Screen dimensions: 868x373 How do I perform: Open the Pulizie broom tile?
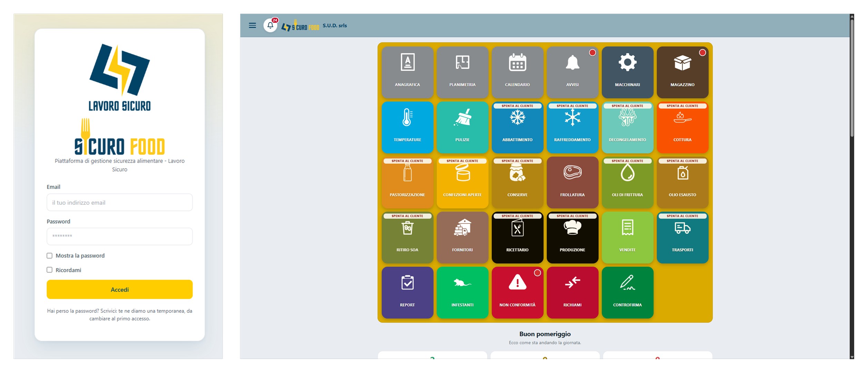pyautogui.click(x=462, y=127)
